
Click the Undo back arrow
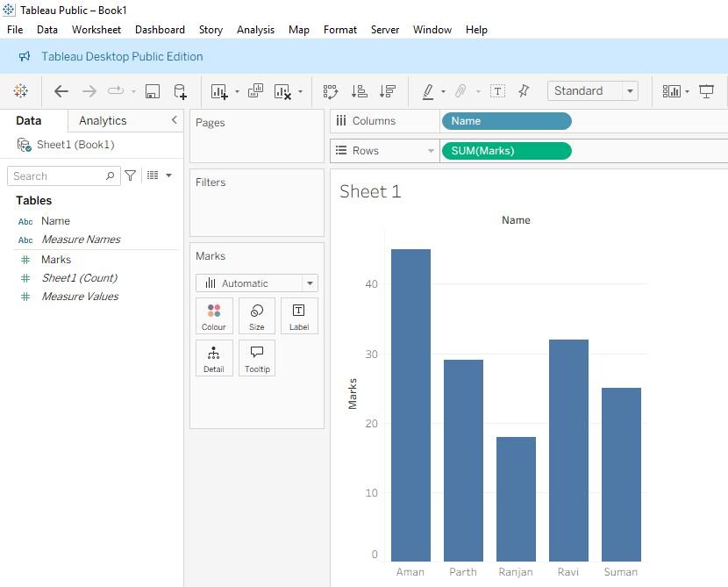pos(61,91)
